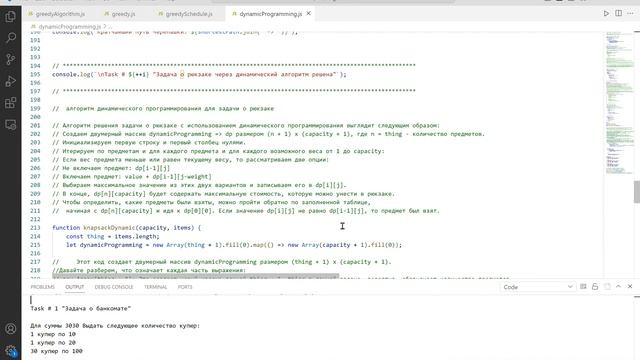Open the output log in editor
Screen dimensions: 640x360
pos(607,287)
